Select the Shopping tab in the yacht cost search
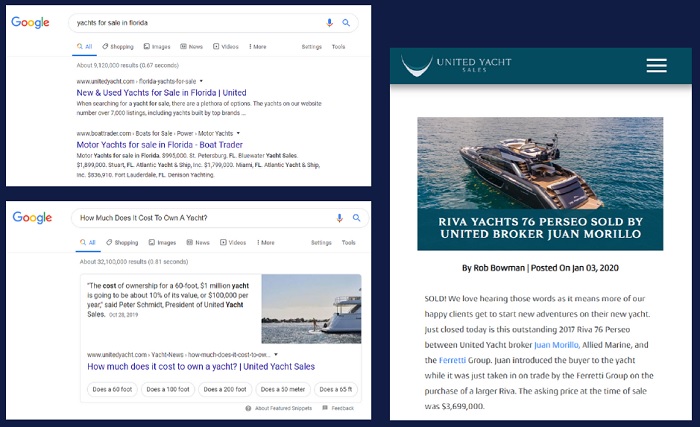The height and width of the screenshot is (427, 700). pyautogui.click(x=122, y=243)
